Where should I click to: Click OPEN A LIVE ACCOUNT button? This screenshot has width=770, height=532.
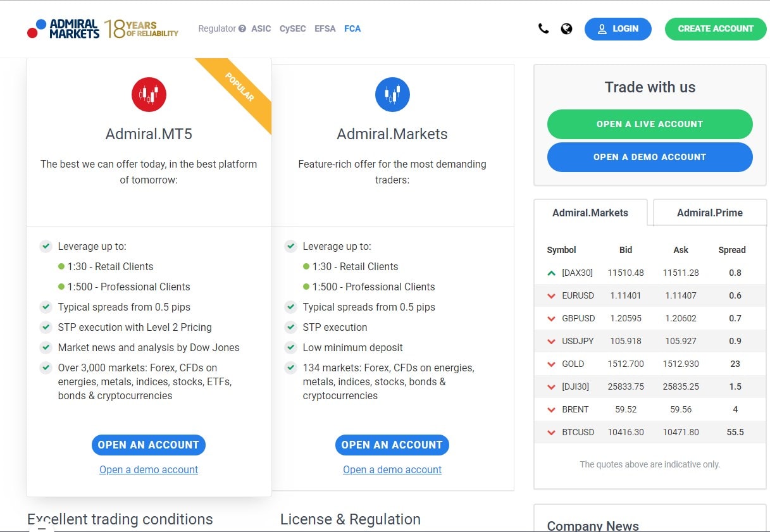[x=650, y=124]
